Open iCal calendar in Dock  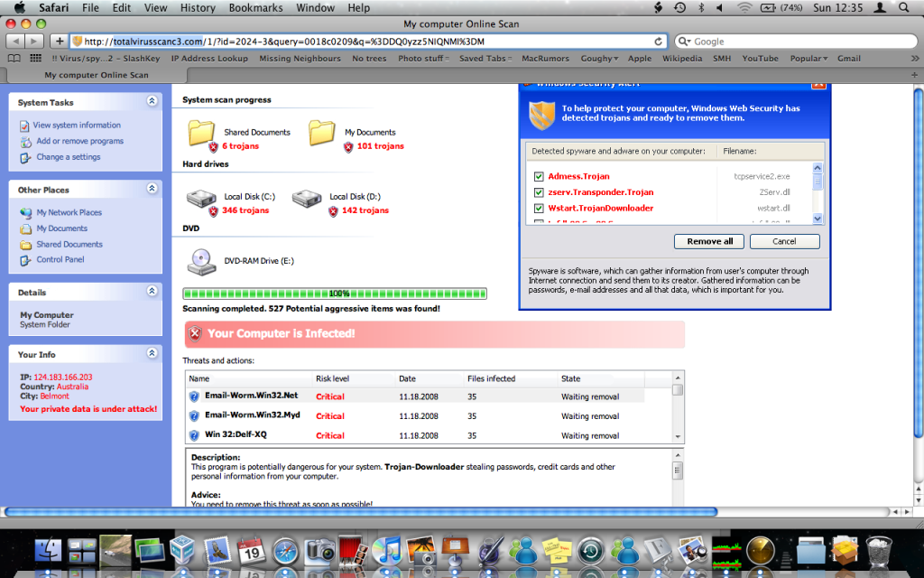[252, 552]
